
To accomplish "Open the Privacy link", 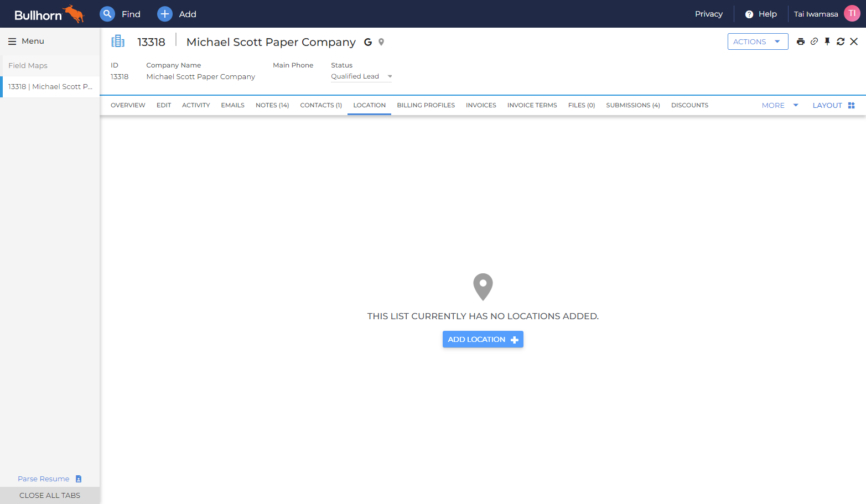I will click(708, 14).
